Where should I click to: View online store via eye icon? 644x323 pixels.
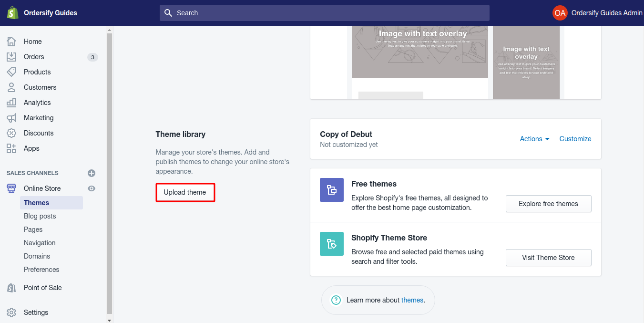click(x=92, y=188)
